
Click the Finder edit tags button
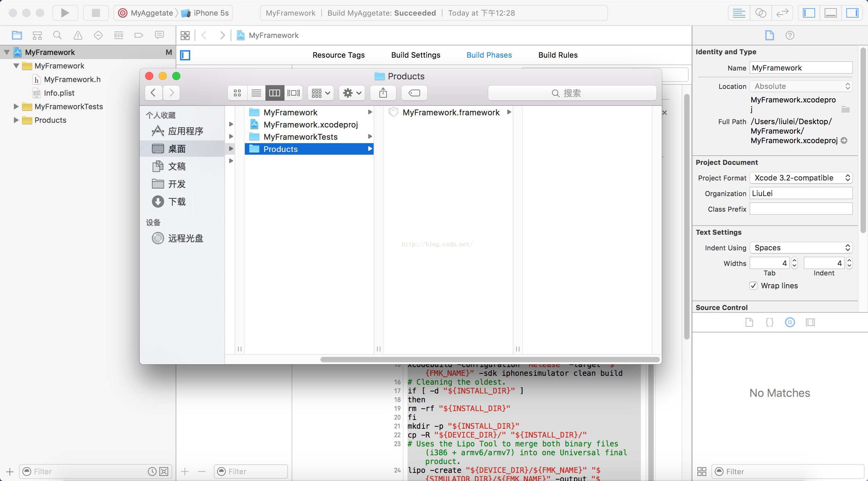coord(414,93)
